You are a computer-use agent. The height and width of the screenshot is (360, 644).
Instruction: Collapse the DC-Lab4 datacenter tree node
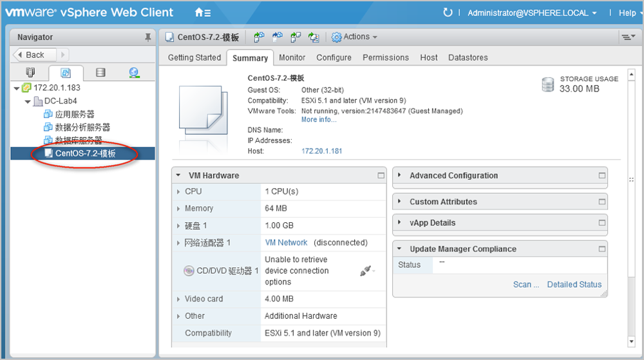[x=27, y=101]
